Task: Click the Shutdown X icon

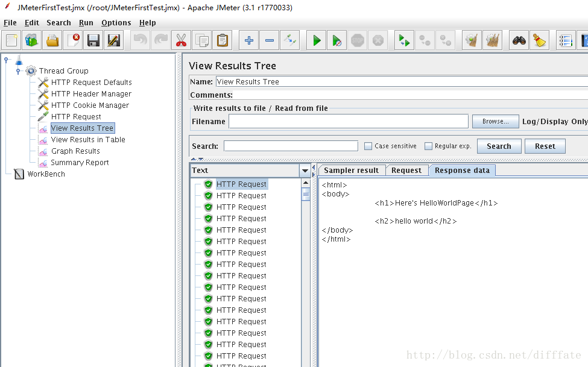Action: 378,40
